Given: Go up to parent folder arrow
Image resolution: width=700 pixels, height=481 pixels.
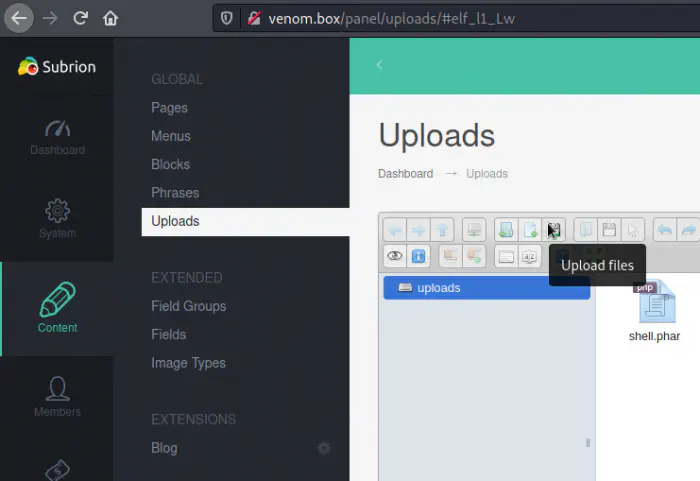Looking at the screenshot, I should [442, 230].
